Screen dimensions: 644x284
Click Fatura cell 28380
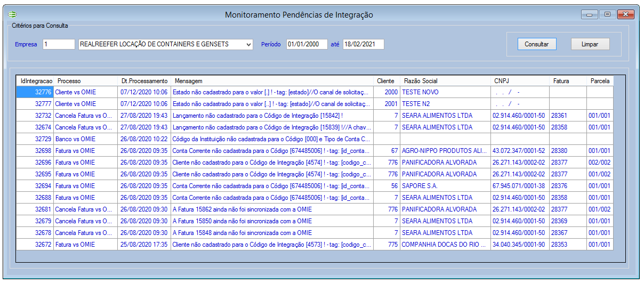pyautogui.click(x=568, y=151)
